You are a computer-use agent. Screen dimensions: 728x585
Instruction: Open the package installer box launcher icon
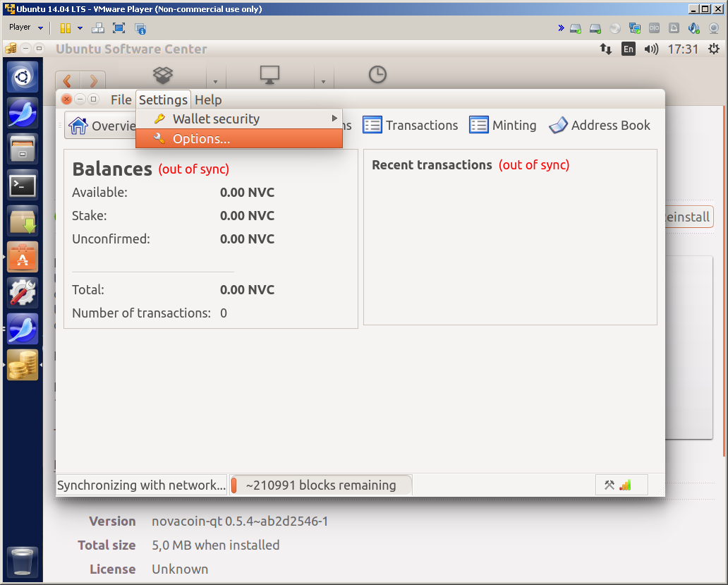tap(23, 222)
